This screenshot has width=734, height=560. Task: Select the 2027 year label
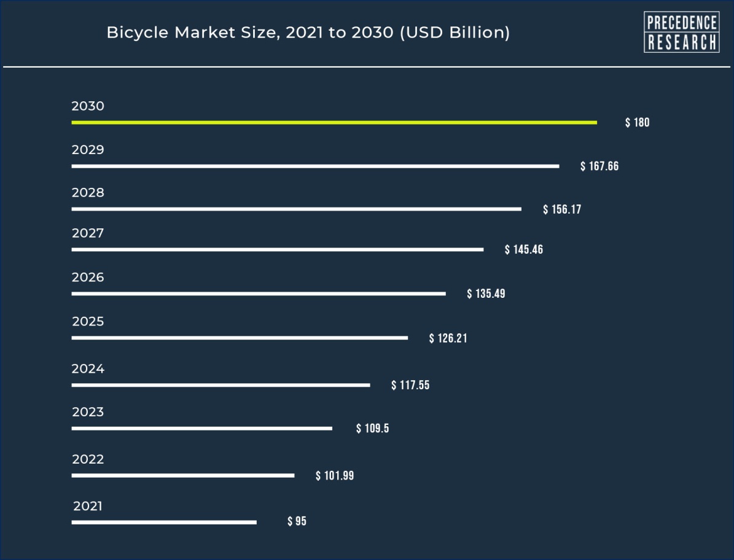[88, 233]
